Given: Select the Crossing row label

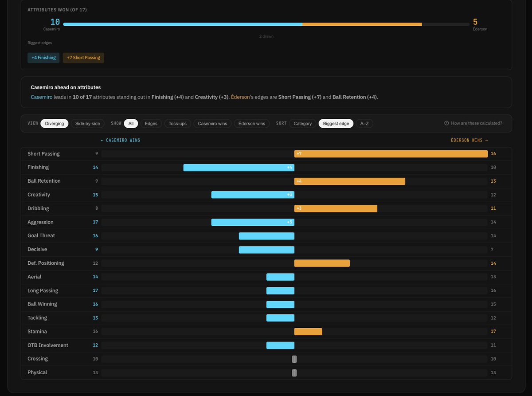Looking at the screenshot, I should click(x=38, y=358).
